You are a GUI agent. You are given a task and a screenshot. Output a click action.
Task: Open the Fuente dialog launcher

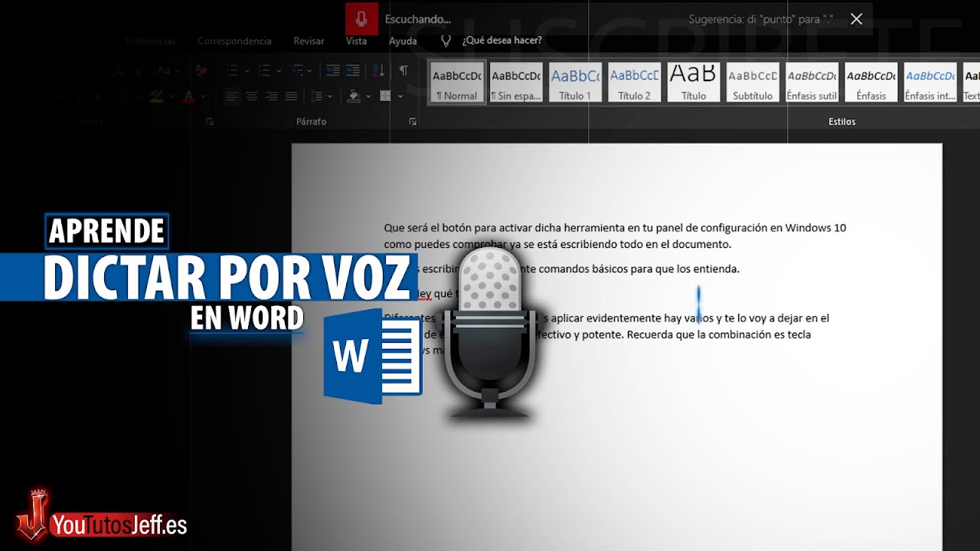point(210,122)
